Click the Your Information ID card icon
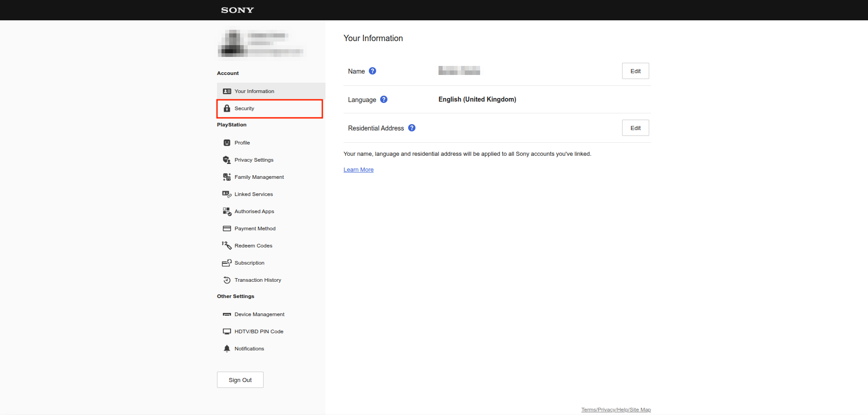The width and height of the screenshot is (868, 415). click(227, 91)
